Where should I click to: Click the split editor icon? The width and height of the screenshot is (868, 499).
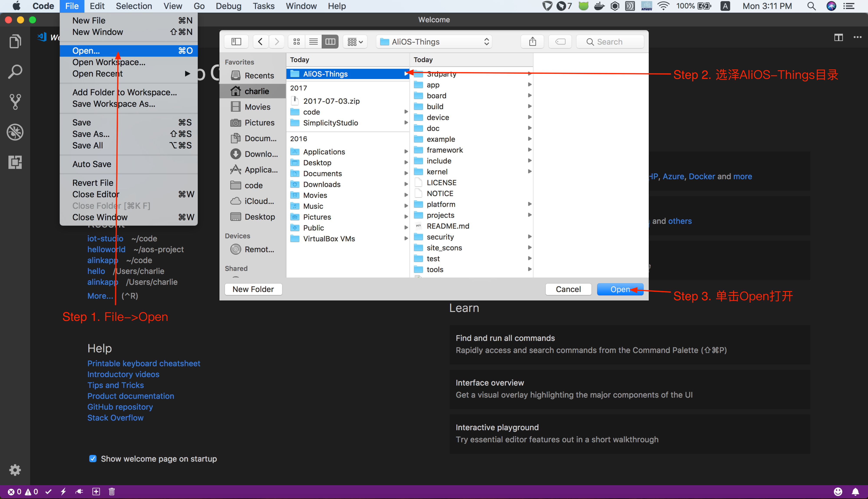pyautogui.click(x=838, y=37)
